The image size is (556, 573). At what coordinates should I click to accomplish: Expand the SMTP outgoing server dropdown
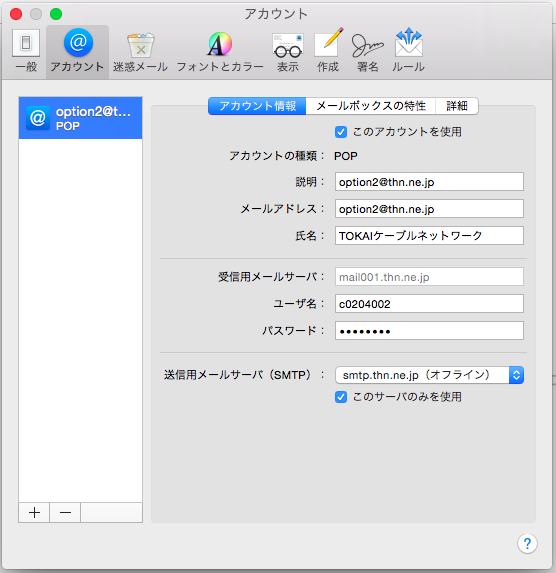tap(430, 375)
